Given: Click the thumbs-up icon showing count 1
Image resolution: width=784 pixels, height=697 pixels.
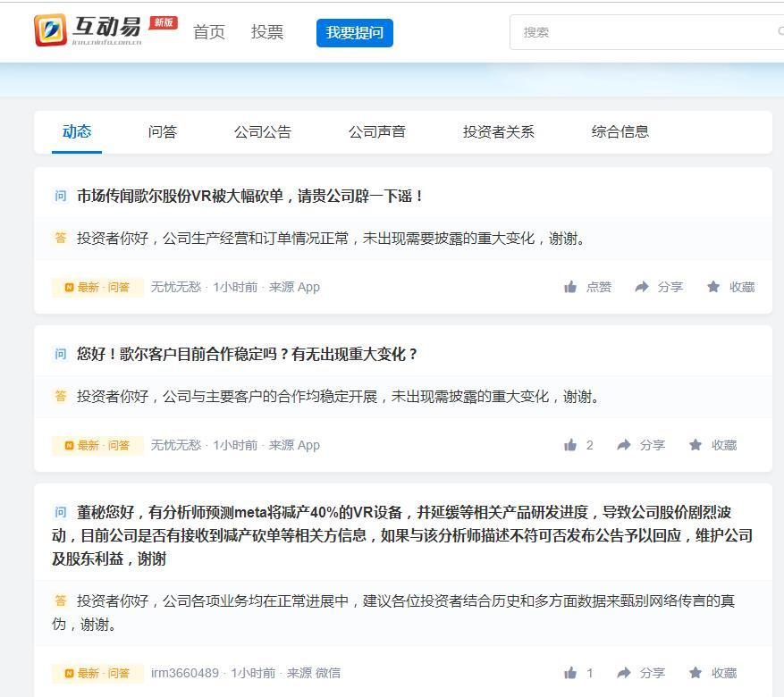Looking at the screenshot, I should coord(573,673).
